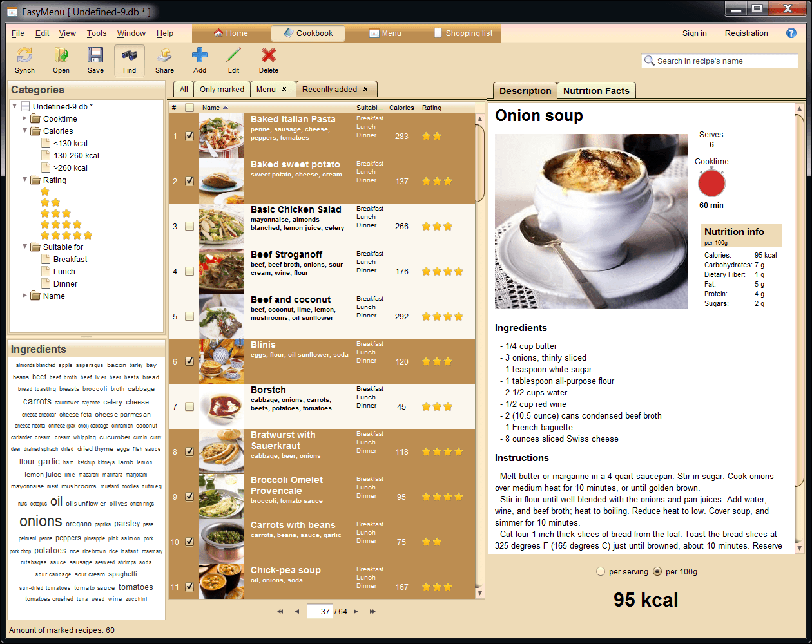This screenshot has width=812, height=644.
Task: Click the Edit pencil icon
Action: [233, 56]
